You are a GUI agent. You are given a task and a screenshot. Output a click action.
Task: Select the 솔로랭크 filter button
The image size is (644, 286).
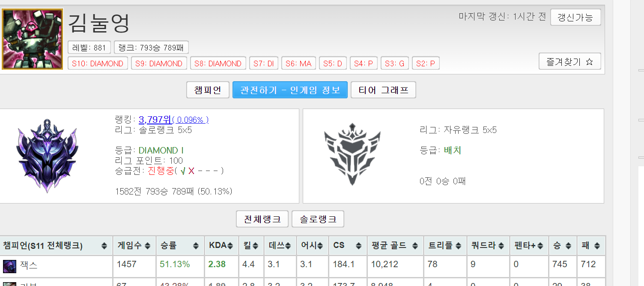pyautogui.click(x=318, y=219)
